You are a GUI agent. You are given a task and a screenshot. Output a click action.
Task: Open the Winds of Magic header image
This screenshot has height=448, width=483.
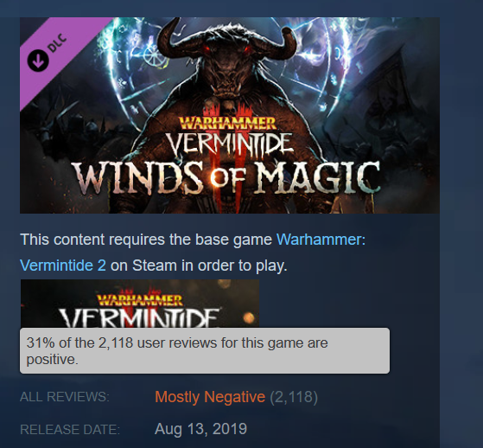click(230, 115)
